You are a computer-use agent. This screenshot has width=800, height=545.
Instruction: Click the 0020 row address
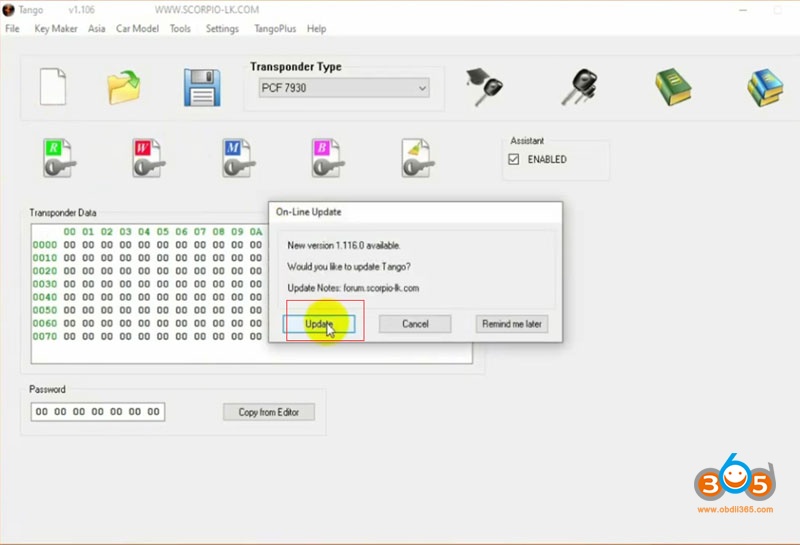(45, 271)
